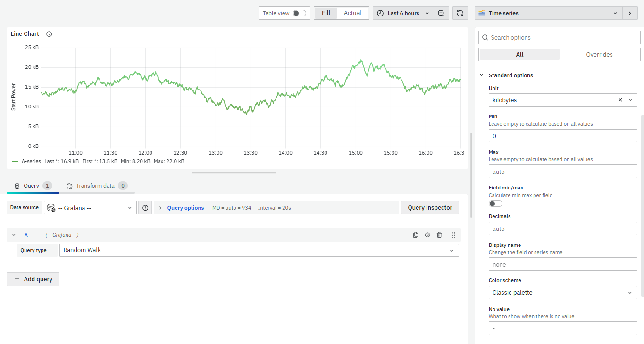Click the zoom out time range icon
644x344 pixels.
click(x=441, y=13)
